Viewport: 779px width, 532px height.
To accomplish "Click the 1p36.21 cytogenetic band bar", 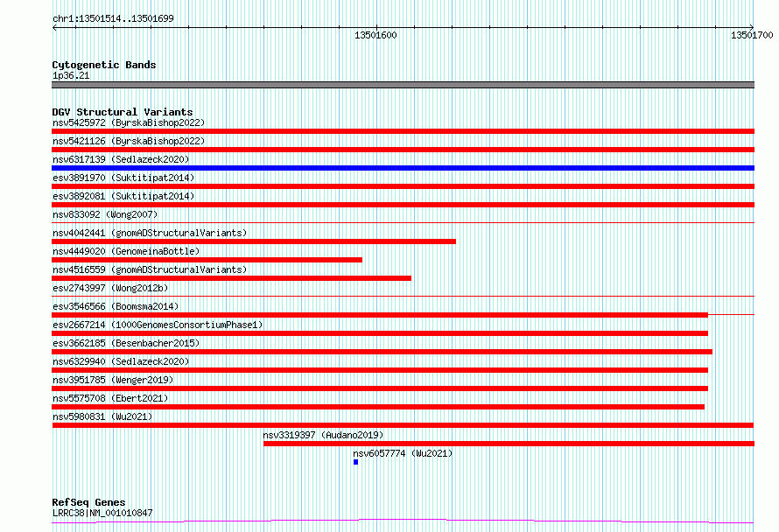I will 403,85.
